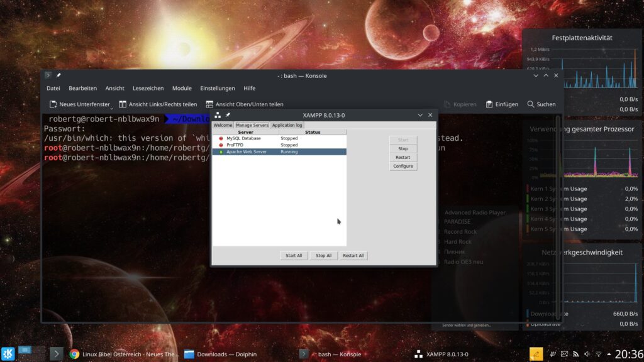The image size is (644, 362).
Task: Click the Server column header
Action: coord(246,132)
